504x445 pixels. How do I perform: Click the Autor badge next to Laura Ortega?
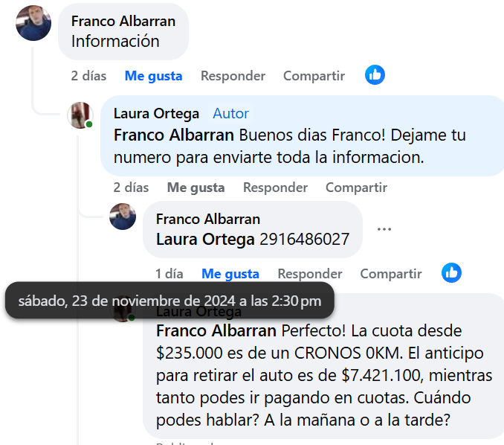point(230,114)
